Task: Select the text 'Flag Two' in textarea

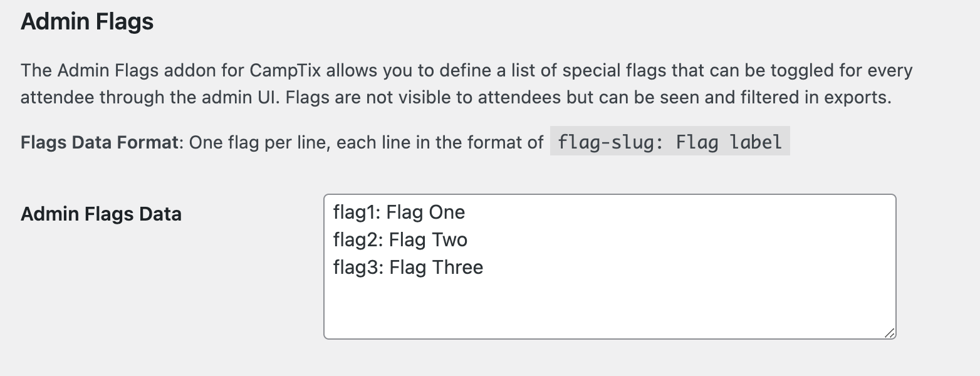Action: coord(428,239)
